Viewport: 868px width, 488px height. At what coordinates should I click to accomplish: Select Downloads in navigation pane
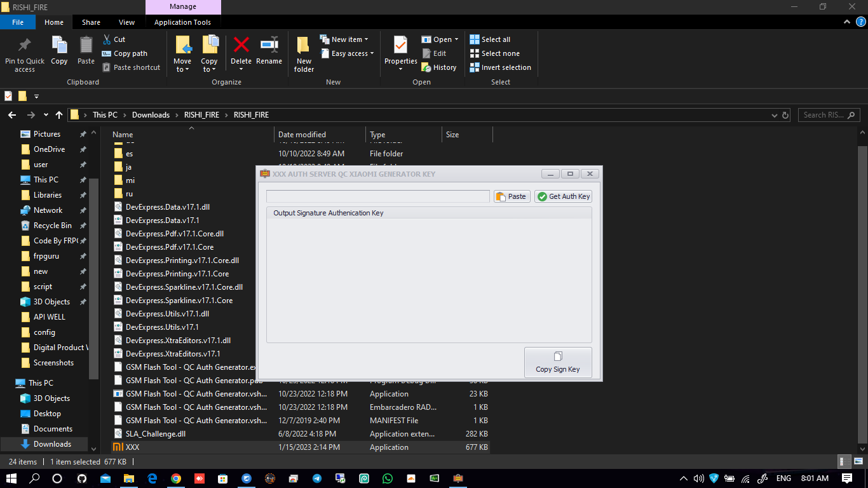[x=52, y=444]
